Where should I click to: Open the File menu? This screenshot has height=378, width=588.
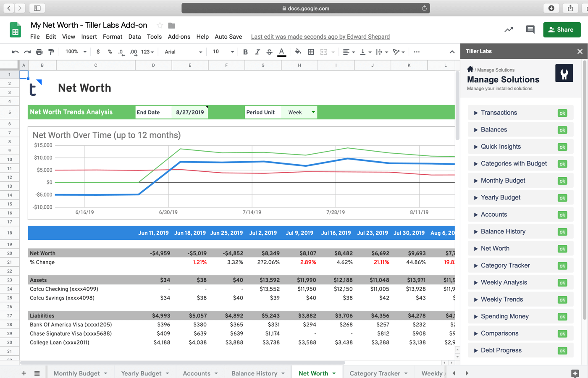tap(35, 37)
